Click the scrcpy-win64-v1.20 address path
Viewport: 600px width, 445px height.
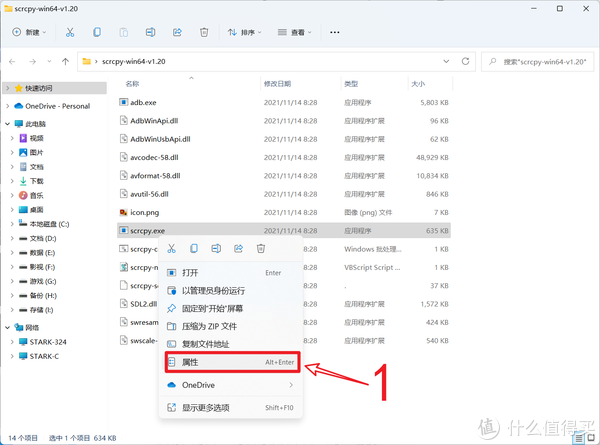(134, 61)
